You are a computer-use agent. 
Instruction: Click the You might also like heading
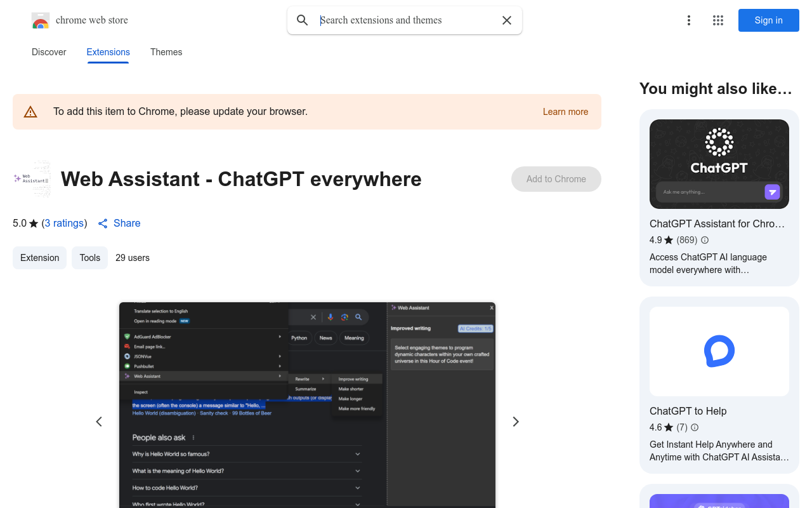tap(716, 89)
